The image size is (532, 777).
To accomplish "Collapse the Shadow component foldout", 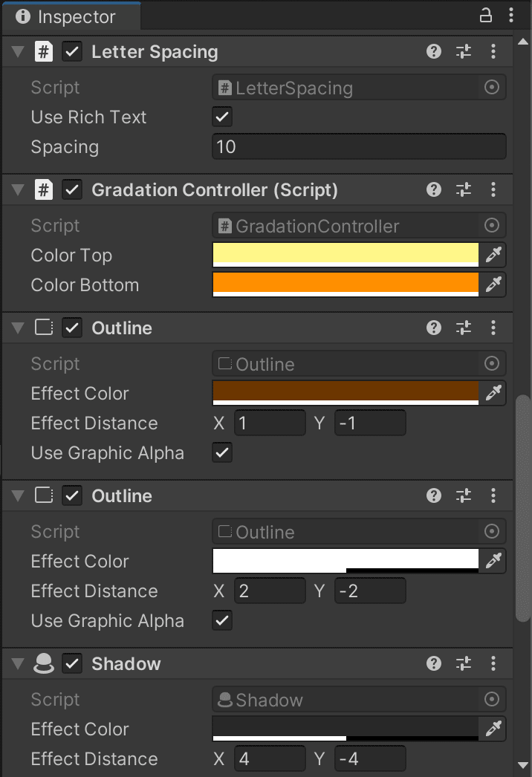I will pos(18,663).
